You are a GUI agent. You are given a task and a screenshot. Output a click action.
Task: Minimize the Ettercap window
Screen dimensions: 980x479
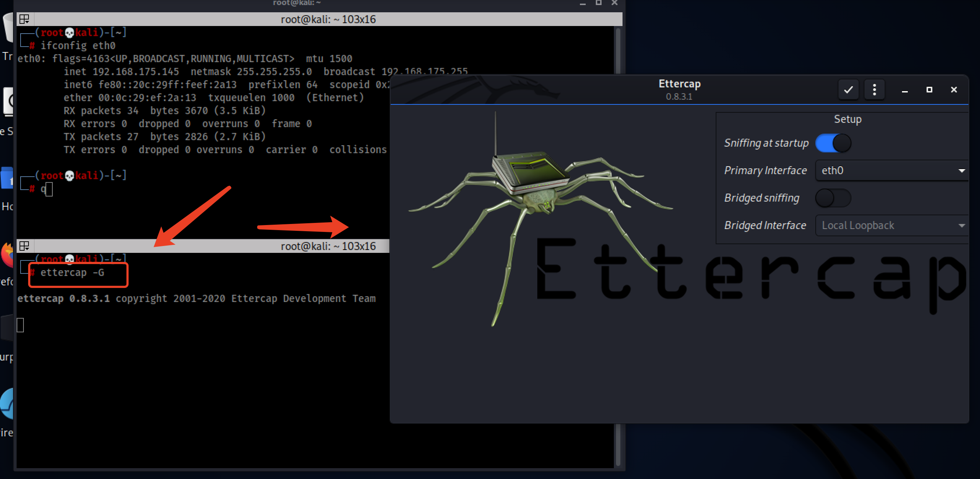coord(905,90)
